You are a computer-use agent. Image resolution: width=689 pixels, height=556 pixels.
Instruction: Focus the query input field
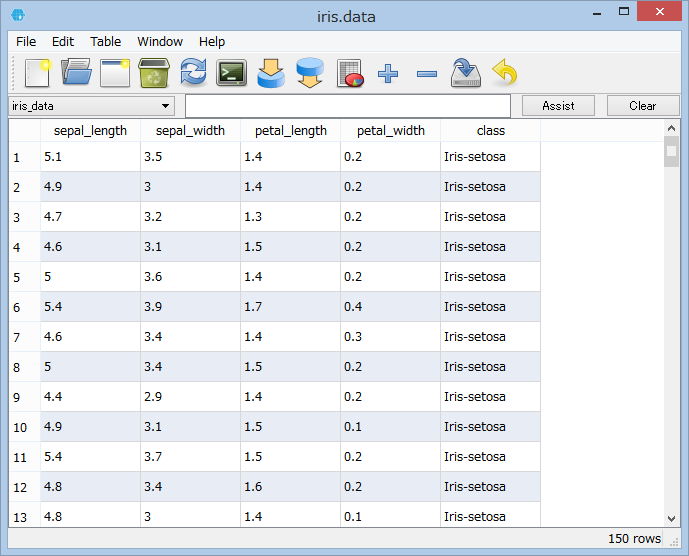348,106
